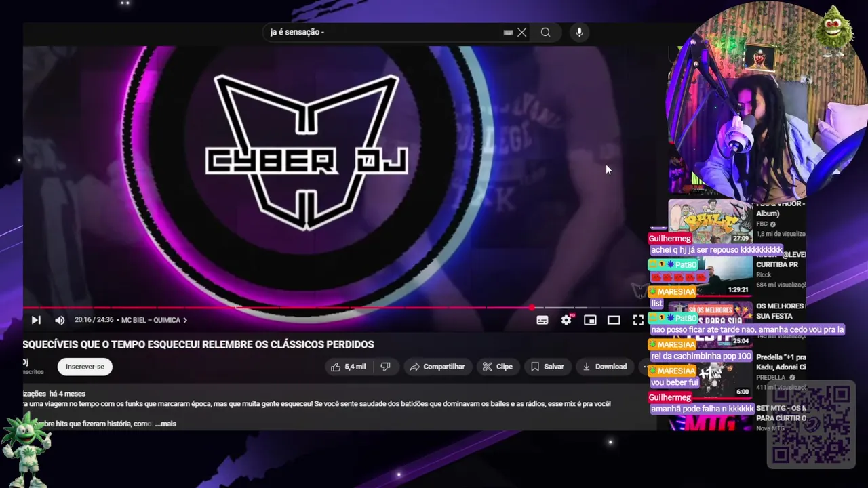
Task: Click the YouTube search field
Action: click(383, 32)
